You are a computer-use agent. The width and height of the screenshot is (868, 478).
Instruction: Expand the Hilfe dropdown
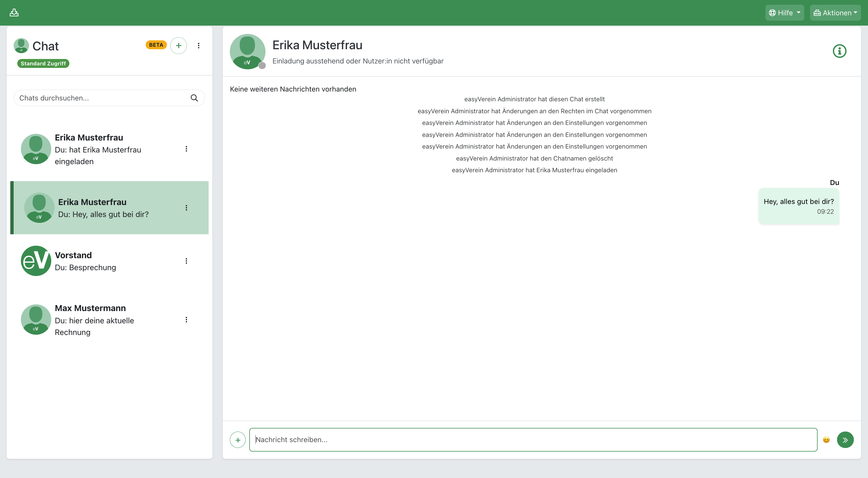(x=784, y=13)
